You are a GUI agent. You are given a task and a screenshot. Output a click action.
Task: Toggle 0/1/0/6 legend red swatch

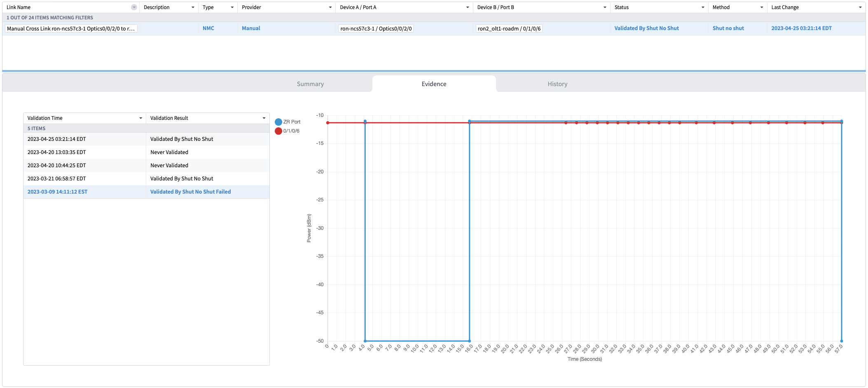coord(278,131)
